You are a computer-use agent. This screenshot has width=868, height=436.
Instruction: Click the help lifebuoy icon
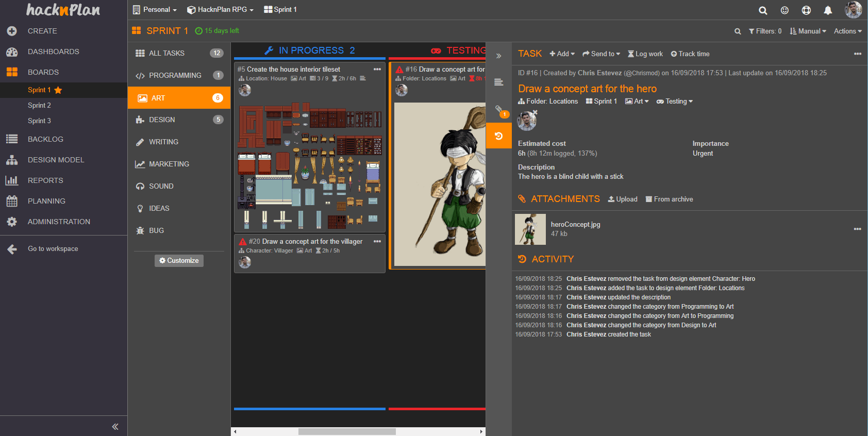(x=806, y=10)
